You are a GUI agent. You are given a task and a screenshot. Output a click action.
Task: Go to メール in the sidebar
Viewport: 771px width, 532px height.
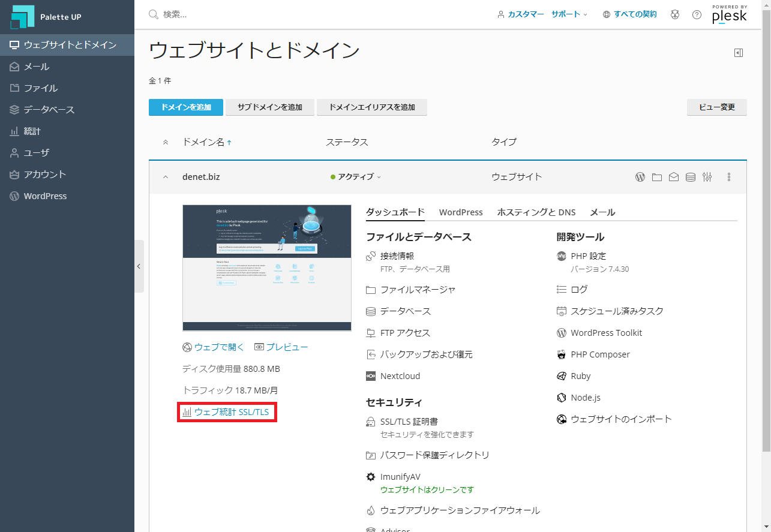click(67, 67)
